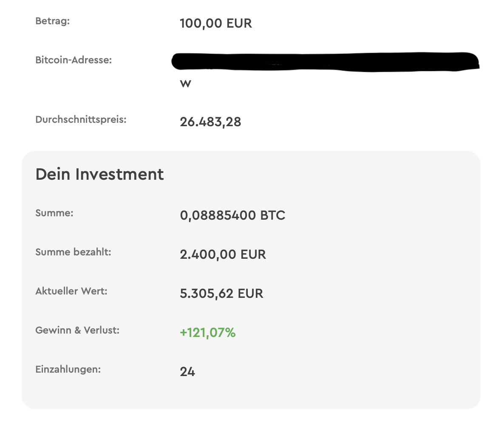Select the 5.305,62 EUR current value

(x=221, y=294)
